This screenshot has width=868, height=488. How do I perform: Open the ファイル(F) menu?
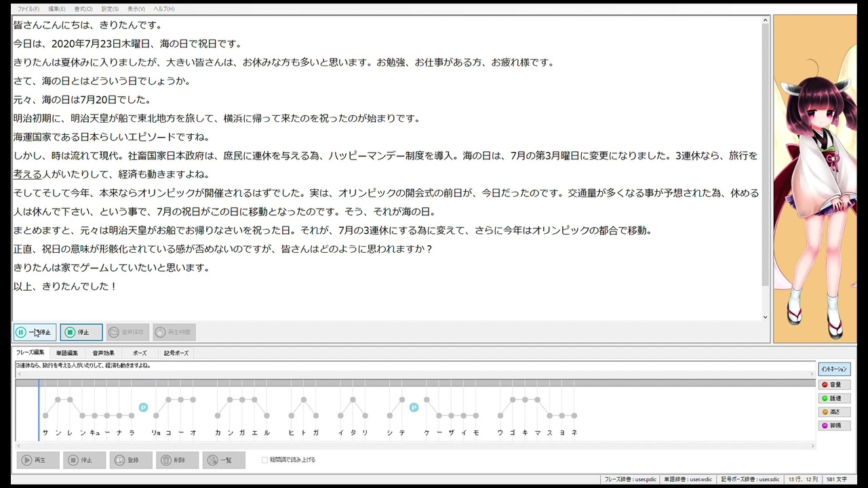[28, 9]
